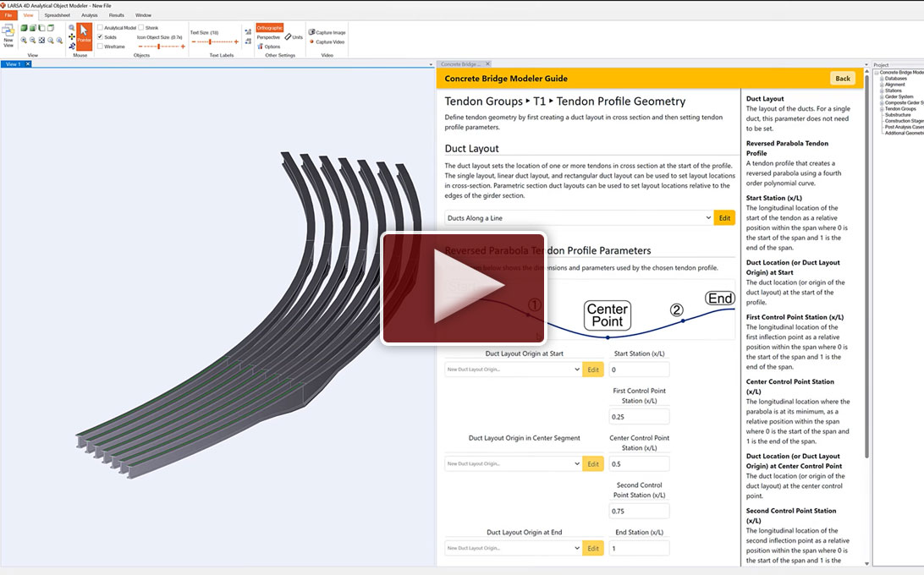The height and width of the screenshot is (575, 924).
Task: Select the zoom mouse mode icon
Action: [x=72, y=28]
